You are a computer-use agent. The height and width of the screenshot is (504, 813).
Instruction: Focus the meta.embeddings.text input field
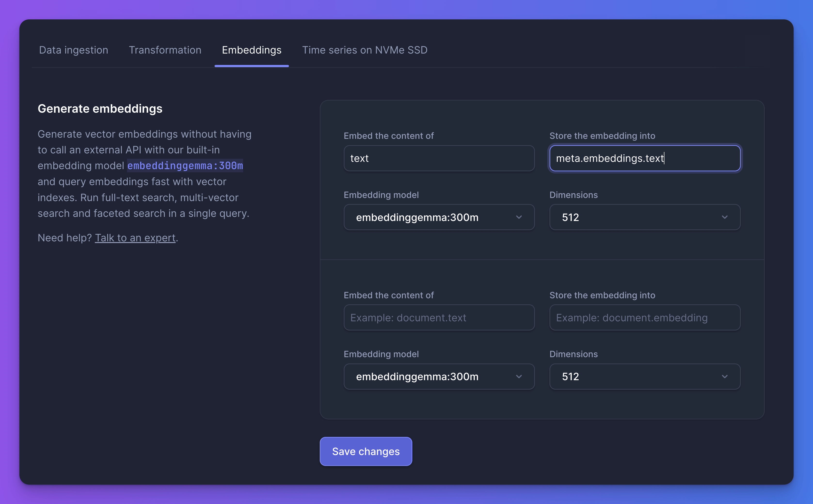tap(644, 158)
